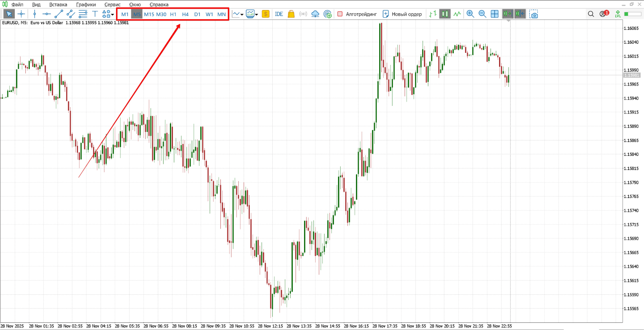Screen dimensions: 644x330
Task: Switch to bar chart display
Action: click(433, 14)
